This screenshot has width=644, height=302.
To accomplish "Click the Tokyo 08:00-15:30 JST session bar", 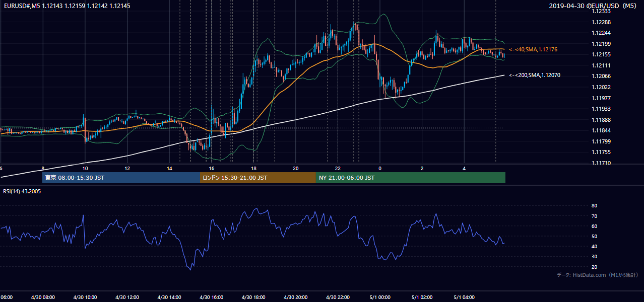I will pos(121,178).
